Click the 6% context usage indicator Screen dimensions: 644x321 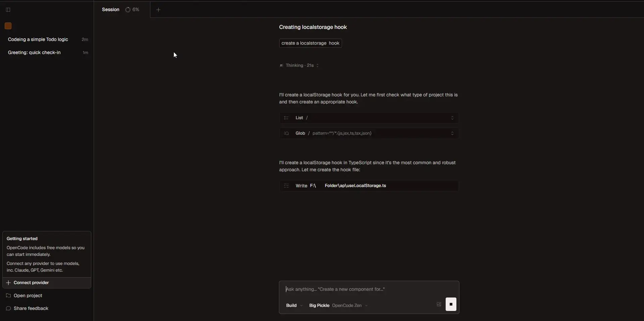click(133, 9)
